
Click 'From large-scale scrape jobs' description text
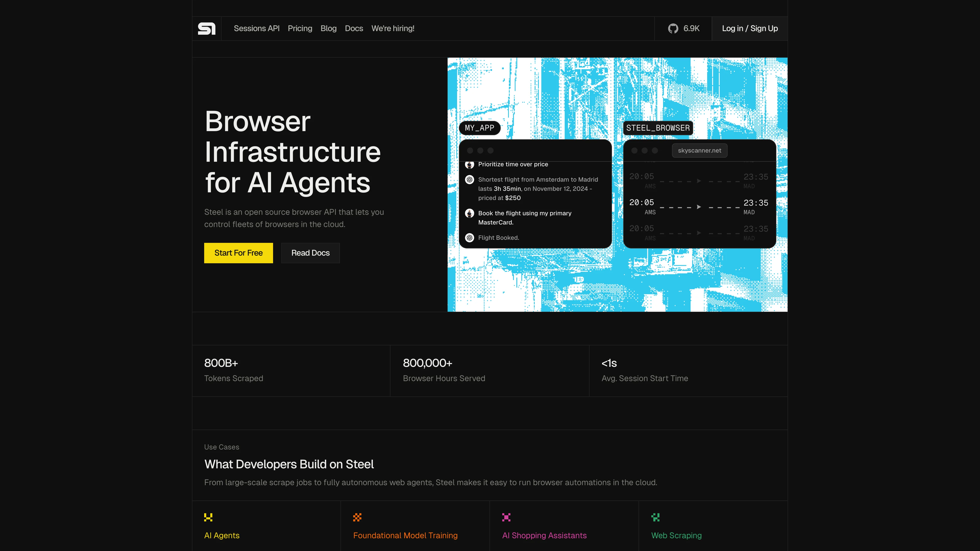[431, 483]
